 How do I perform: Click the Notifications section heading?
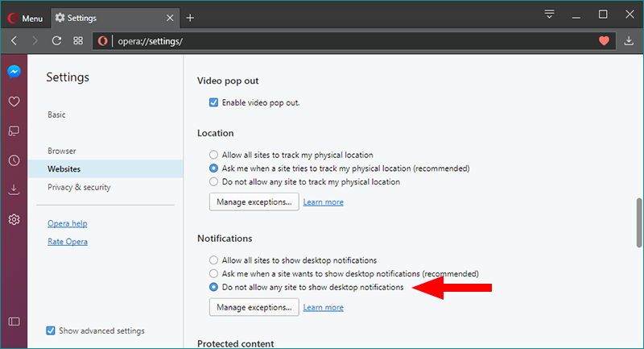(225, 239)
